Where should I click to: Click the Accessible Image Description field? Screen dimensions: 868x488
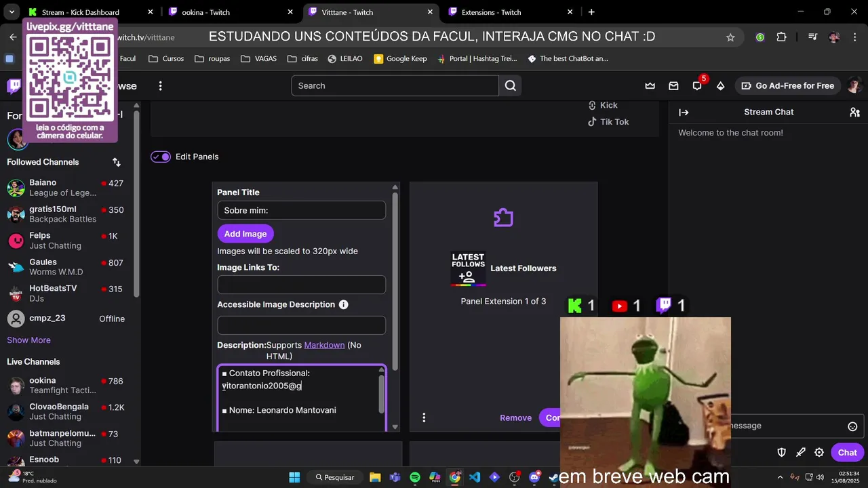coord(301,325)
